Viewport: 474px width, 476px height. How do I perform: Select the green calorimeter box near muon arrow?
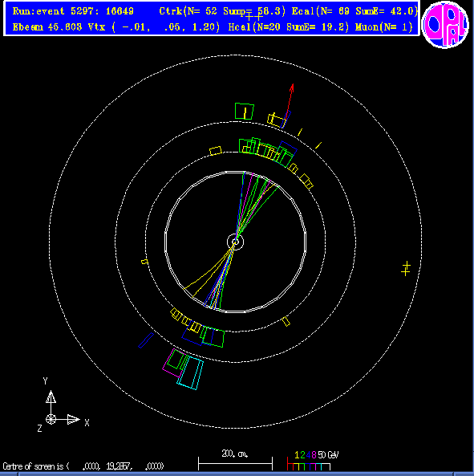[x=245, y=112]
